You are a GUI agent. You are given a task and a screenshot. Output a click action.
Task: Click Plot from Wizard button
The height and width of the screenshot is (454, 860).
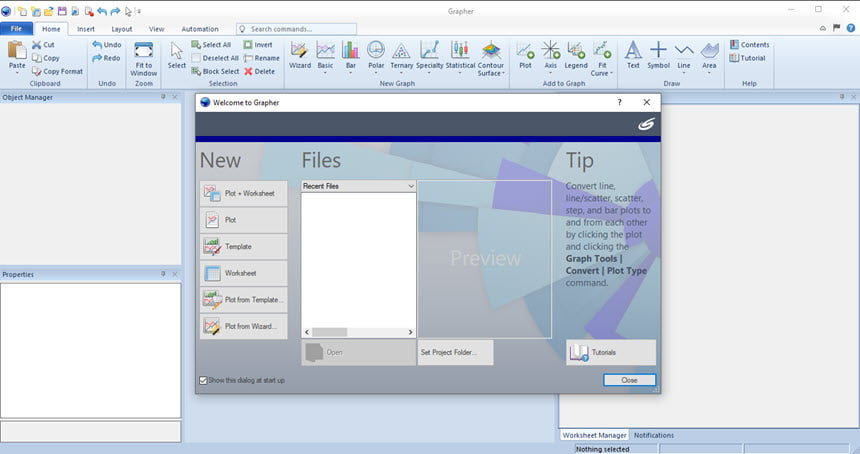244,326
